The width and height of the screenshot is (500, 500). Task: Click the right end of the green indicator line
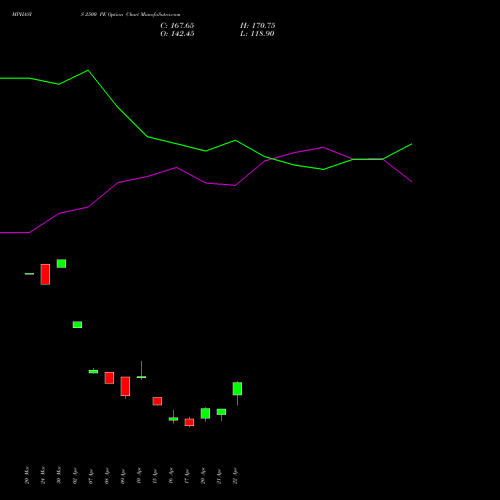click(411, 144)
